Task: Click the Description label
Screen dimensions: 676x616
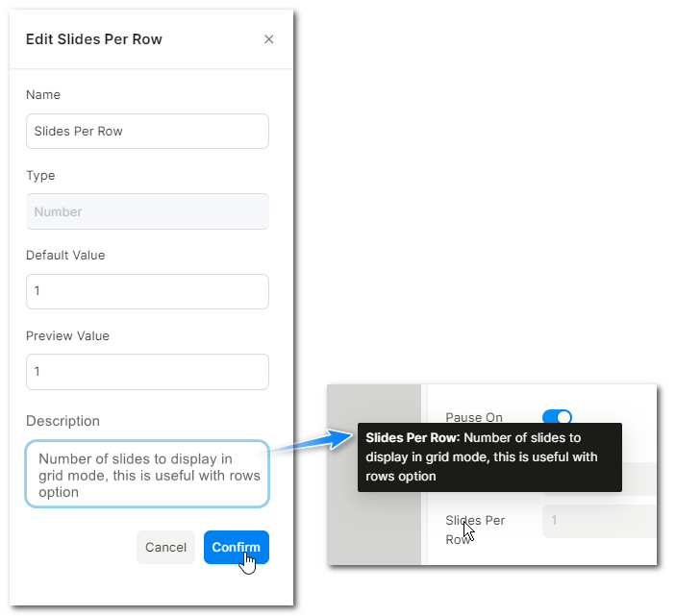Action: click(x=63, y=421)
